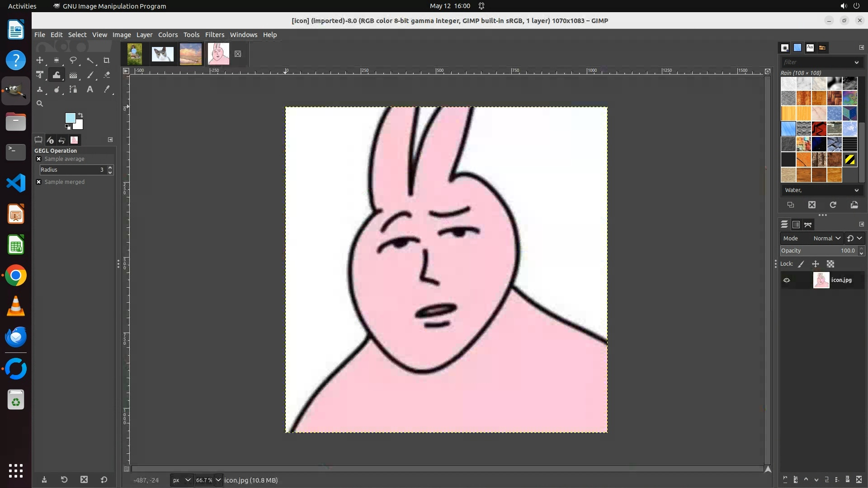Open Visual Studio Code from the dock
Viewport: 868px width, 488px height.
pyautogui.click(x=16, y=183)
